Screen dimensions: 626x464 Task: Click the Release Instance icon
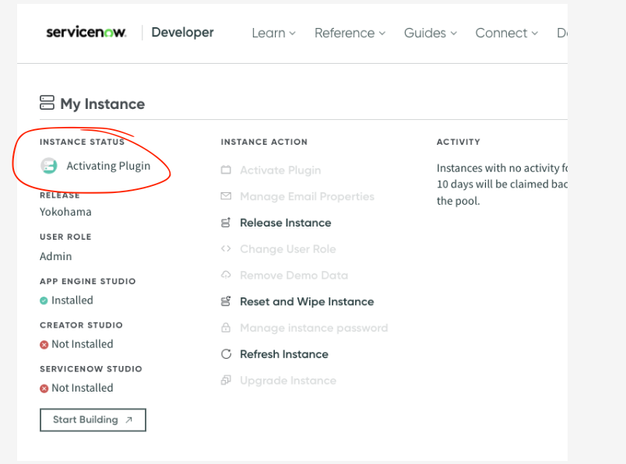[226, 223]
